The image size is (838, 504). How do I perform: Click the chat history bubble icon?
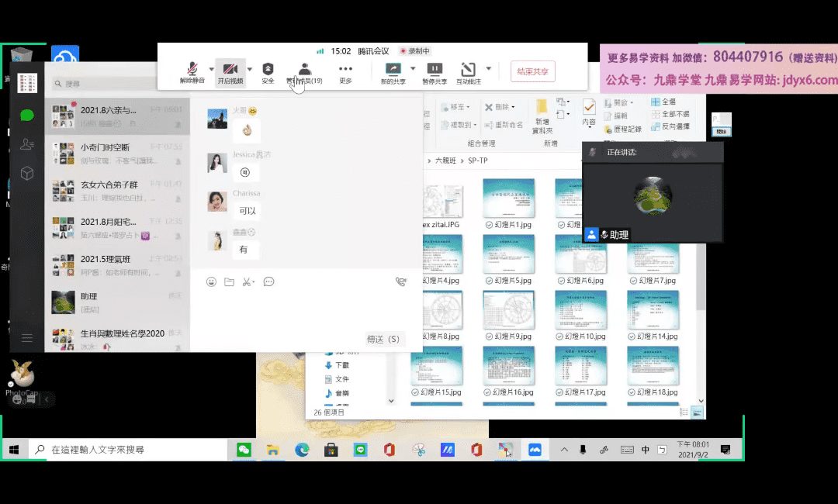click(268, 282)
